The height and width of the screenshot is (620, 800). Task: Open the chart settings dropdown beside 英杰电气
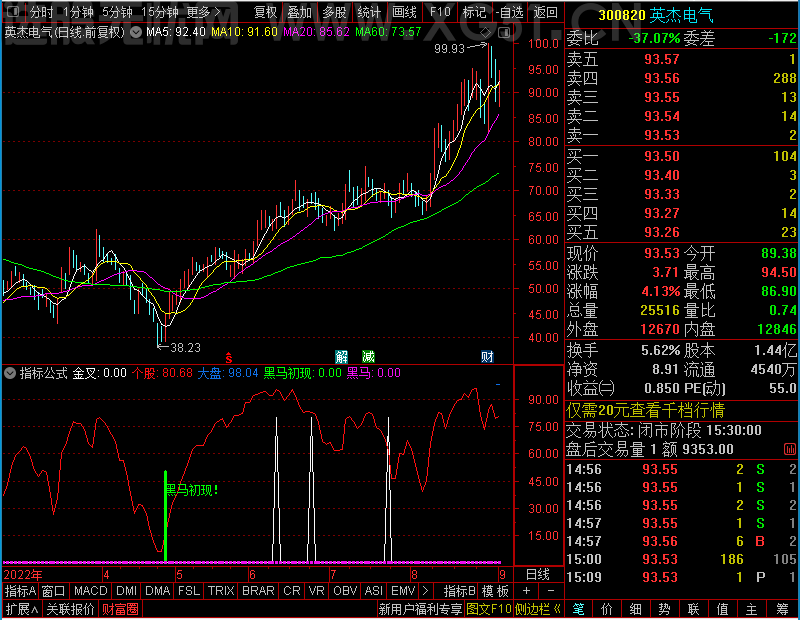(x=136, y=32)
